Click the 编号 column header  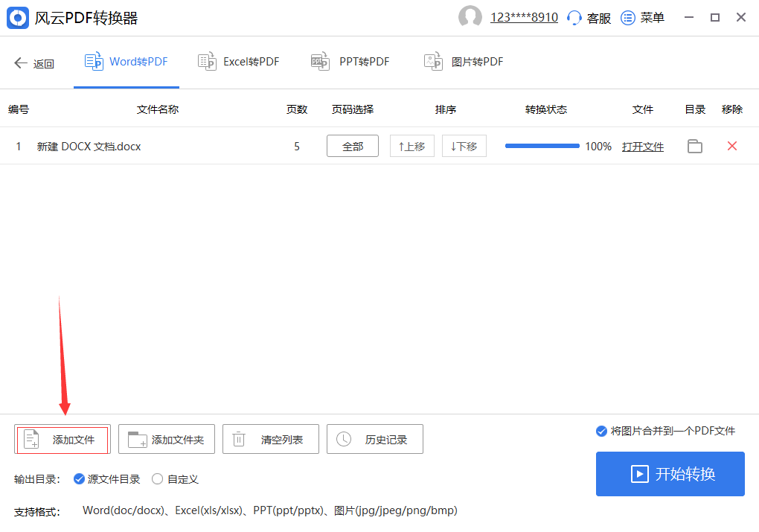pyautogui.click(x=19, y=109)
